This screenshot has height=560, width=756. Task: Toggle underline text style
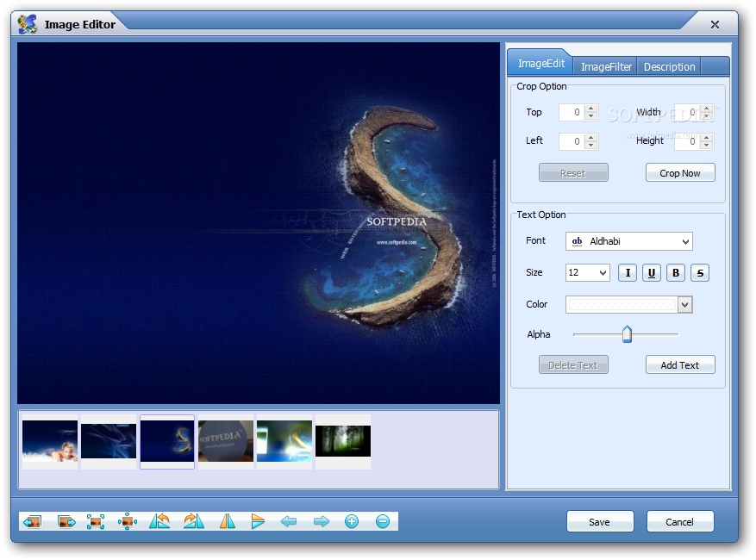point(652,273)
